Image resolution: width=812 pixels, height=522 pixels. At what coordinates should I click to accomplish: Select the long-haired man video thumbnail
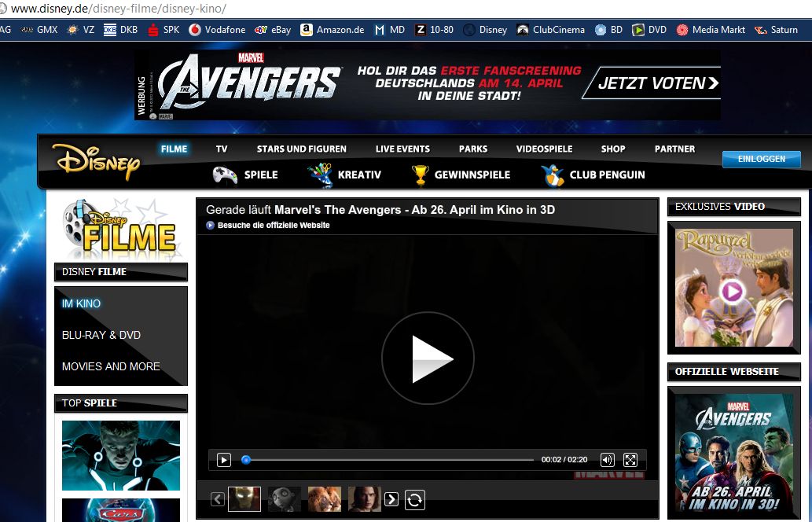click(365, 498)
